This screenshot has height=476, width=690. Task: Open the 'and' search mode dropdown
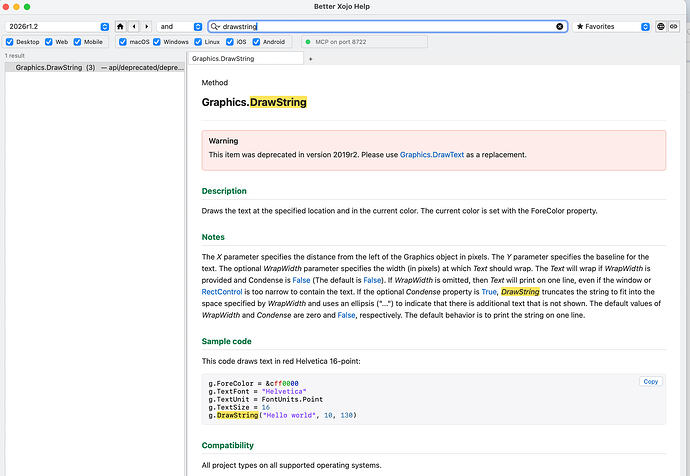(x=179, y=26)
